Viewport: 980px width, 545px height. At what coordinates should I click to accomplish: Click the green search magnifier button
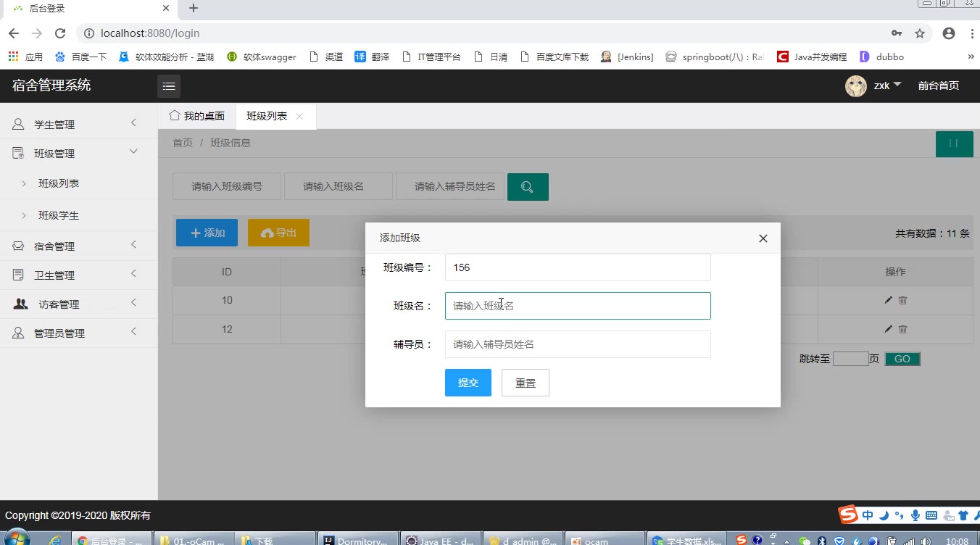point(528,187)
